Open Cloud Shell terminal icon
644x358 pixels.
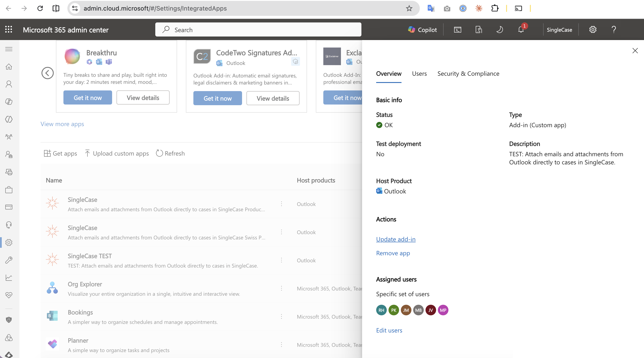(x=457, y=30)
